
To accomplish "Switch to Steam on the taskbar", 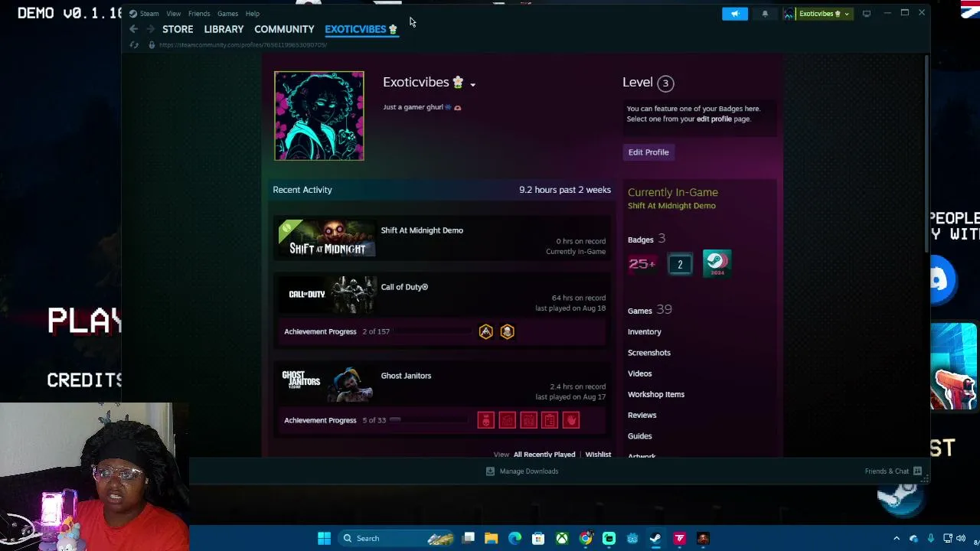I will (655, 538).
